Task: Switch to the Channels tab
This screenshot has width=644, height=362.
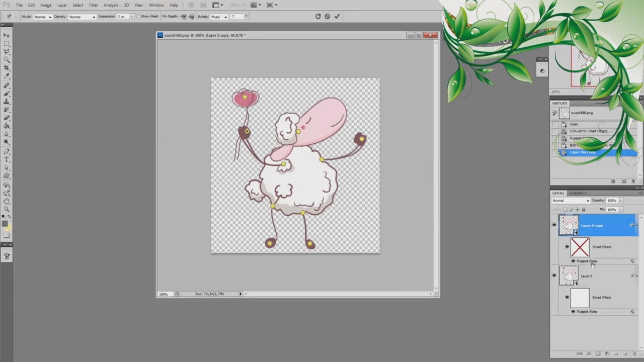Action: pos(578,193)
